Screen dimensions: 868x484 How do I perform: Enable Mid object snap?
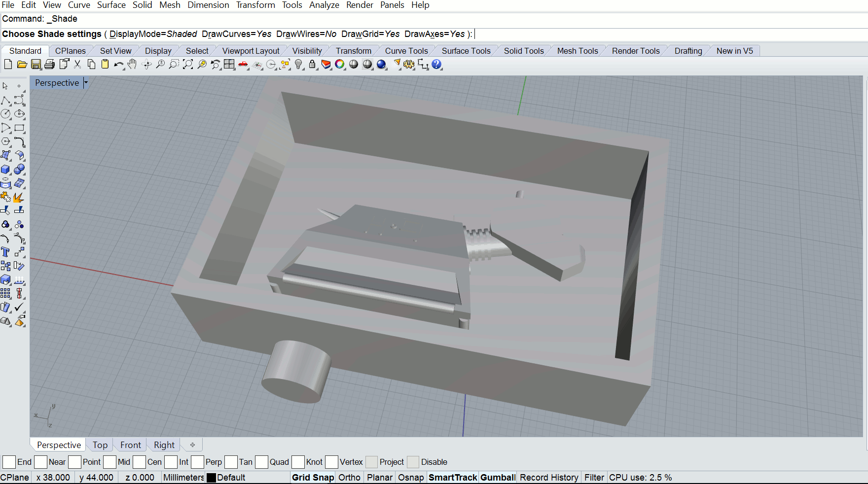110,462
